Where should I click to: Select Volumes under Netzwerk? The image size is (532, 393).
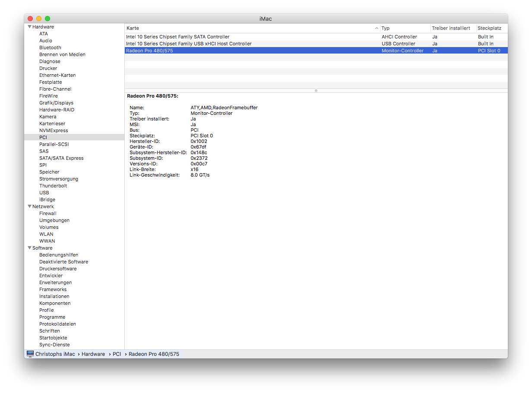pyautogui.click(x=49, y=227)
